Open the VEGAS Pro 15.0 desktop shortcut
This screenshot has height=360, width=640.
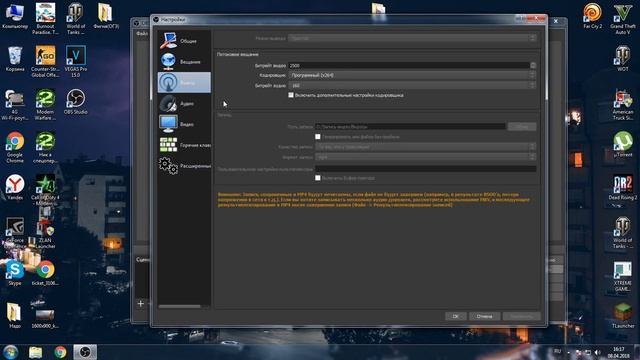(x=76, y=61)
